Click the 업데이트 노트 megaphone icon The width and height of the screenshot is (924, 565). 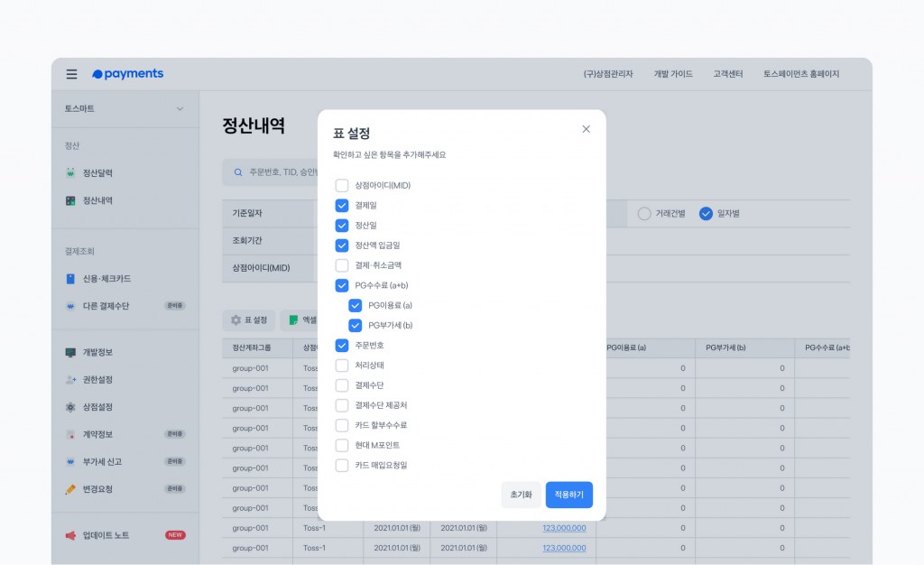pyautogui.click(x=70, y=535)
